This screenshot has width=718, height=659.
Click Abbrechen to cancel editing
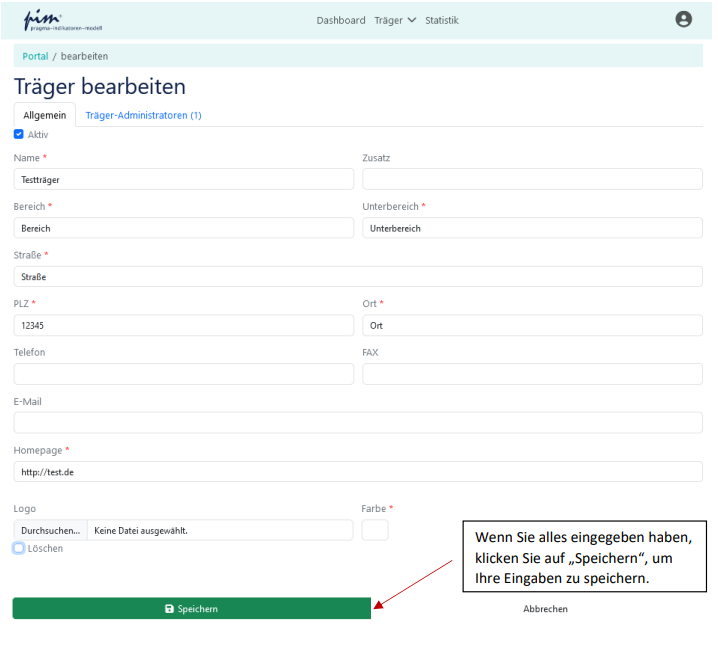point(545,608)
